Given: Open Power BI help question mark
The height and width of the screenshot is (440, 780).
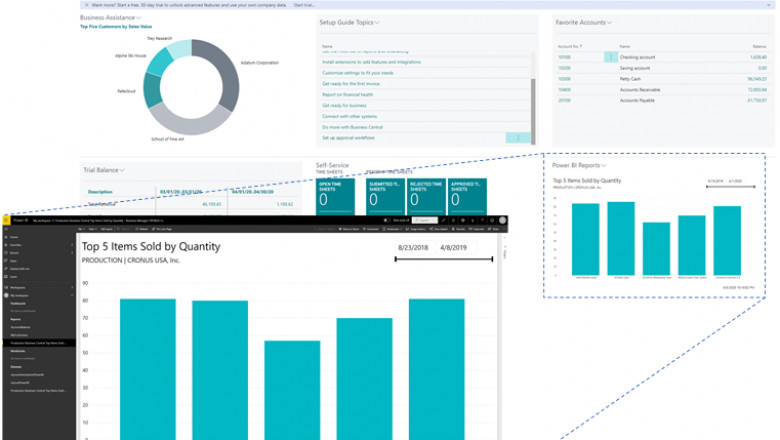Looking at the screenshot, I should (x=483, y=220).
